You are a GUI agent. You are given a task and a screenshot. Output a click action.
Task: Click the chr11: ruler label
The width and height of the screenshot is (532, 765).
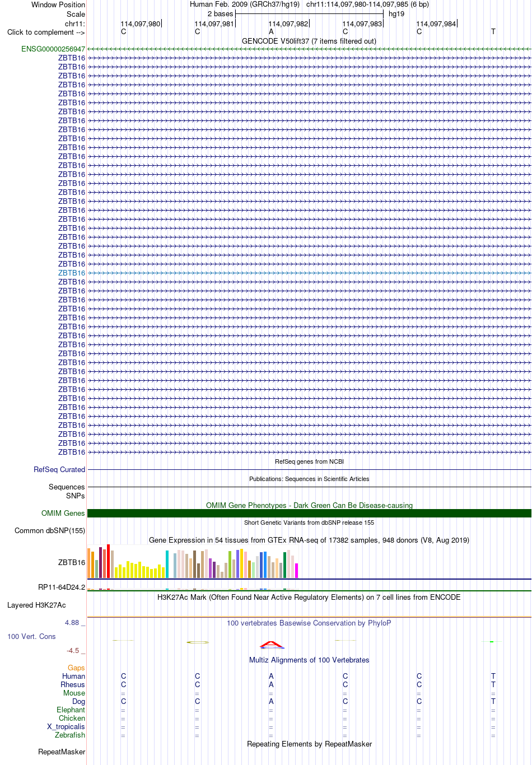[75, 24]
